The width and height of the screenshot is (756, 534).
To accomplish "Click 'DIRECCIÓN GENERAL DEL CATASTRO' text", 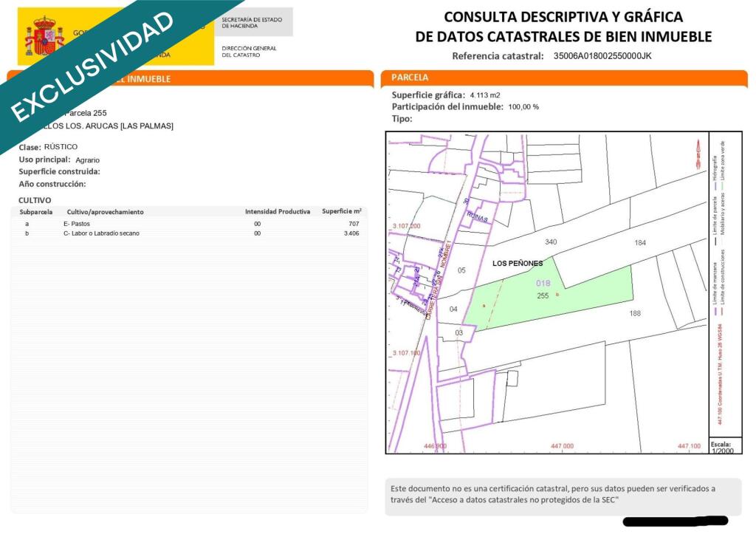I will coord(249,52).
